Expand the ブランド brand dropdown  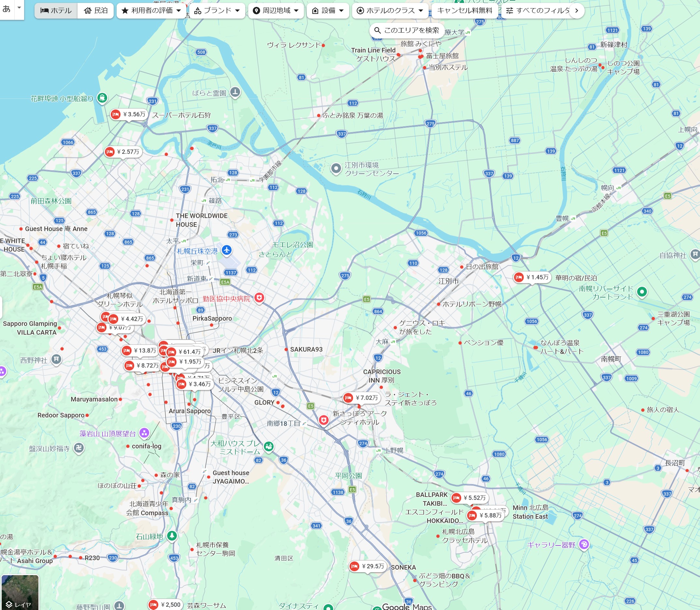coord(217,10)
